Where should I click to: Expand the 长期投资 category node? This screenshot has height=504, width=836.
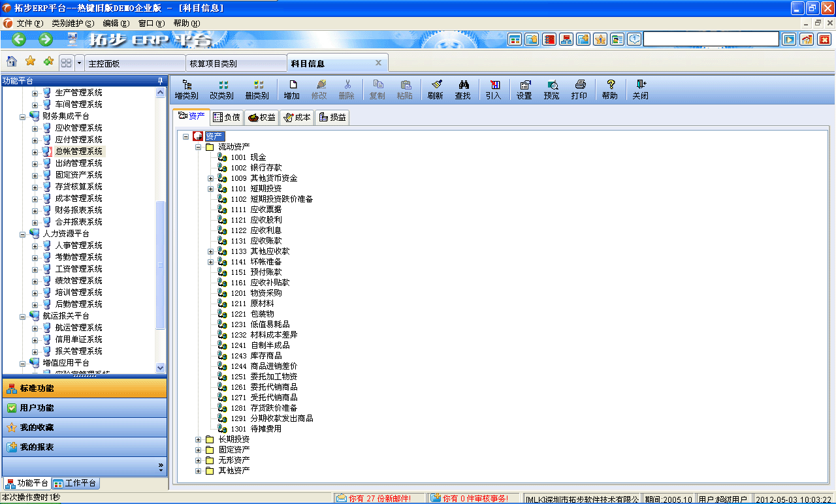point(198,439)
